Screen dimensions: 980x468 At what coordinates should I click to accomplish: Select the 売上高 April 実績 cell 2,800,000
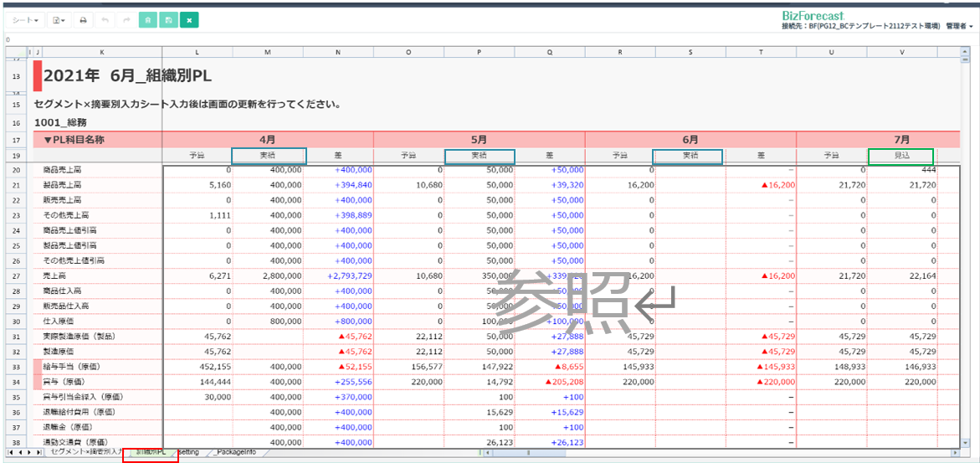pos(268,275)
